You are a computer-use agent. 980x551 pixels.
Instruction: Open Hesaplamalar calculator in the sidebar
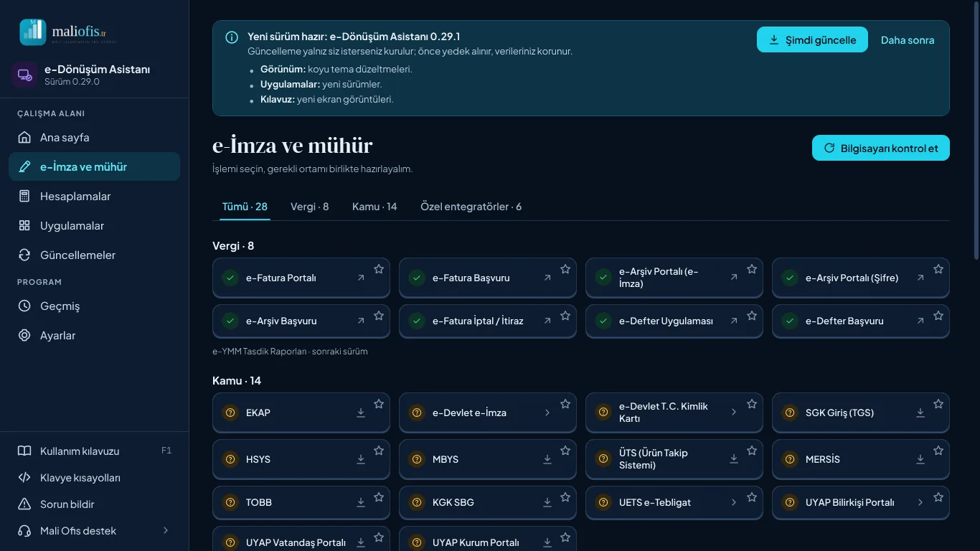coord(94,196)
